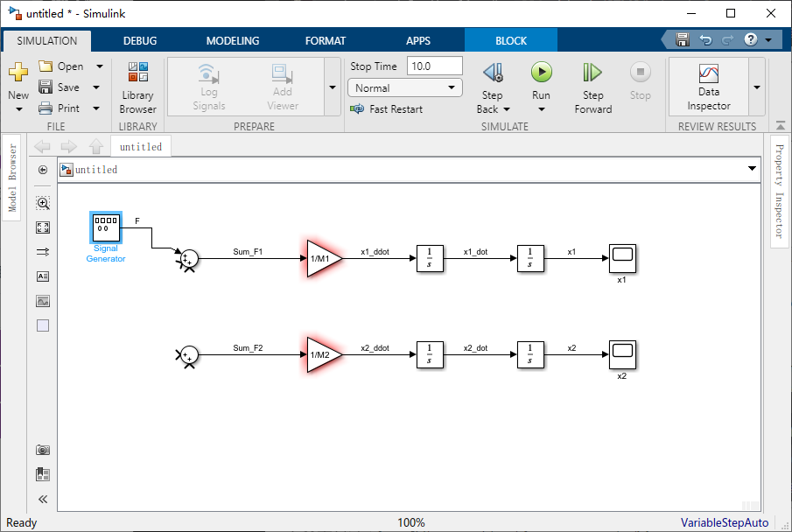
Task: Select the Signal Generator block
Action: [x=106, y=227]
